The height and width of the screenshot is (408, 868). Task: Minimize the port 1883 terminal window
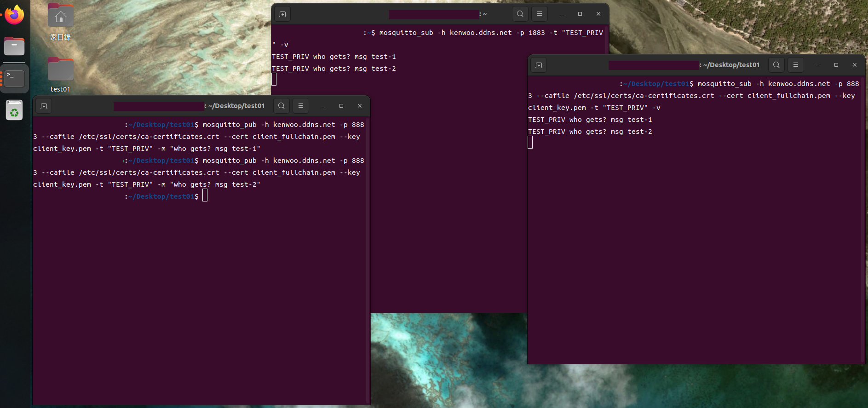click(x=562, y=14)
